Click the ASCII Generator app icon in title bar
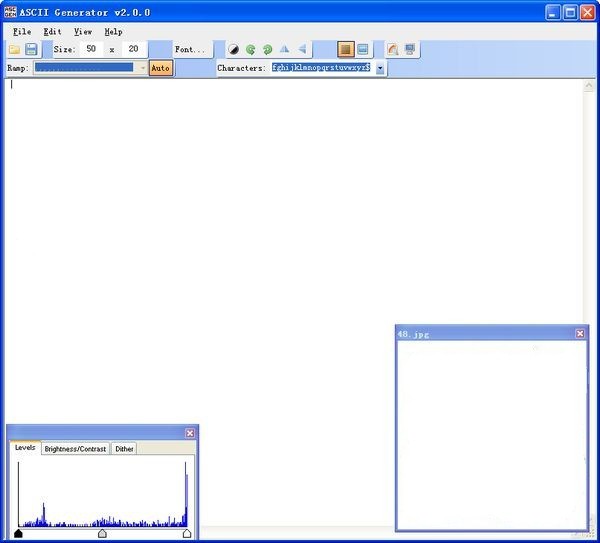The width and height of the screenshot is (600, 543). [x=10, y=12]
